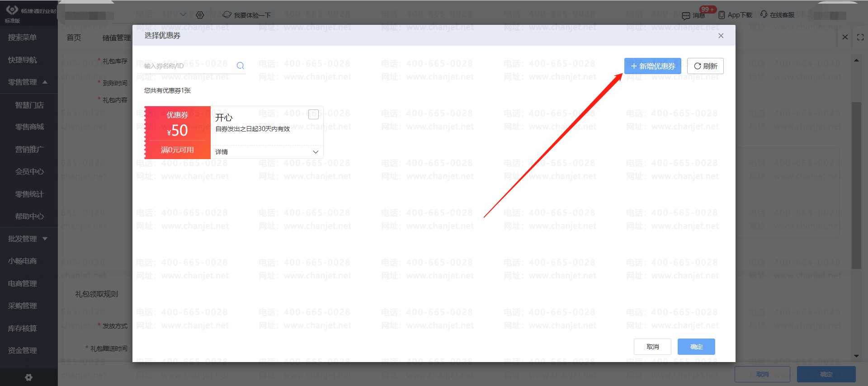Go to 电商管理 menu
The image size is (868, 386).
[22, 283]
